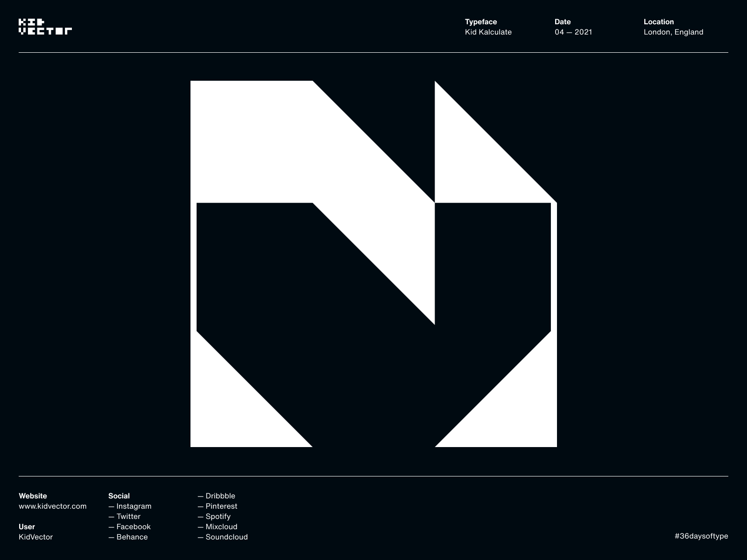This screenshot has width=747, height=560.
Task: Click the 'Date' heading
Action: point(563,22)
